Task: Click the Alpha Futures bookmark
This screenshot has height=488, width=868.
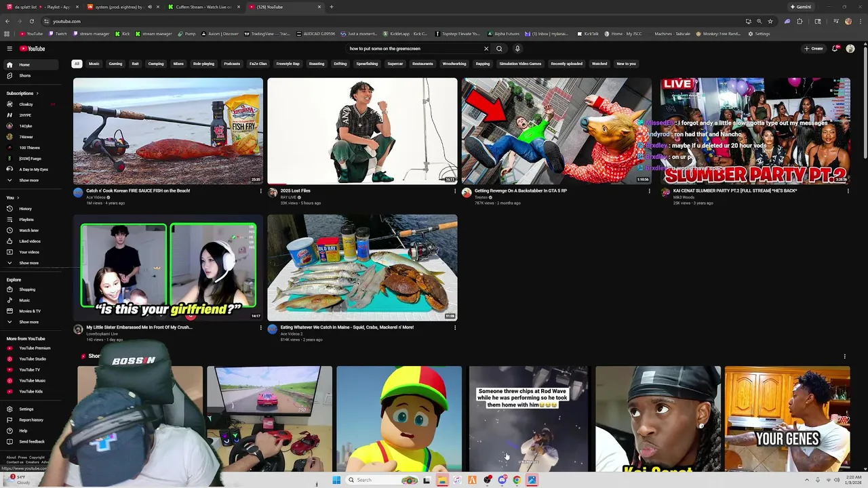Action: point(503,34)
